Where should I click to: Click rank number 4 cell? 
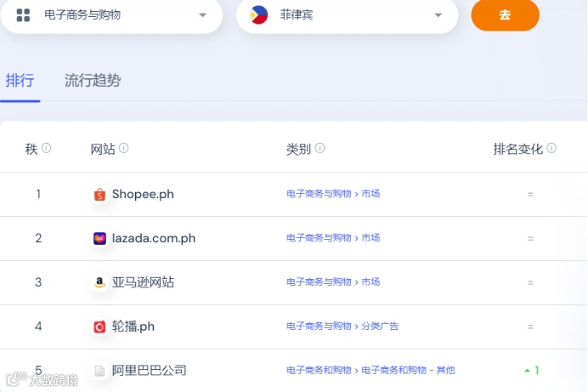pos(38,327)
